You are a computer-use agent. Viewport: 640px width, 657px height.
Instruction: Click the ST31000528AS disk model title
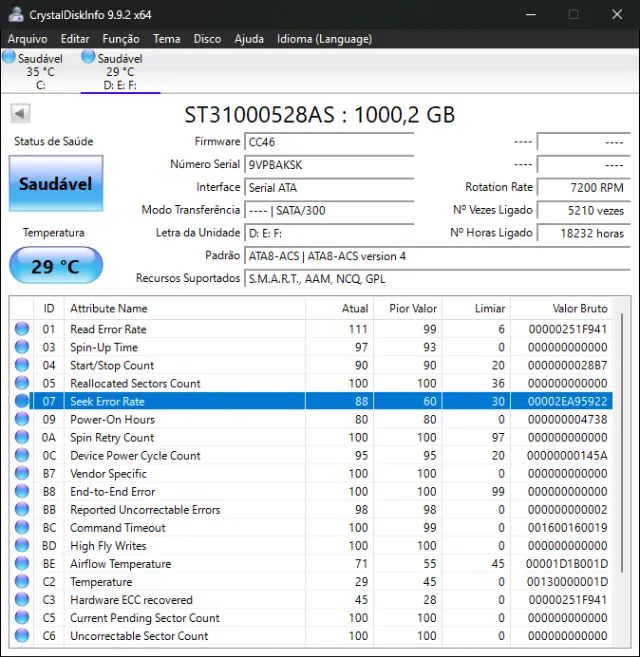(319, 114)
